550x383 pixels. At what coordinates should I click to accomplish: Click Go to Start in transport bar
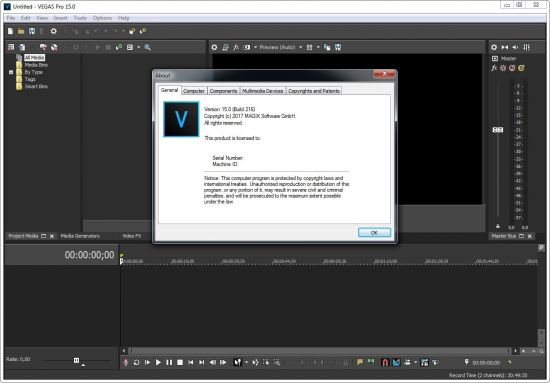click(190, 362)
